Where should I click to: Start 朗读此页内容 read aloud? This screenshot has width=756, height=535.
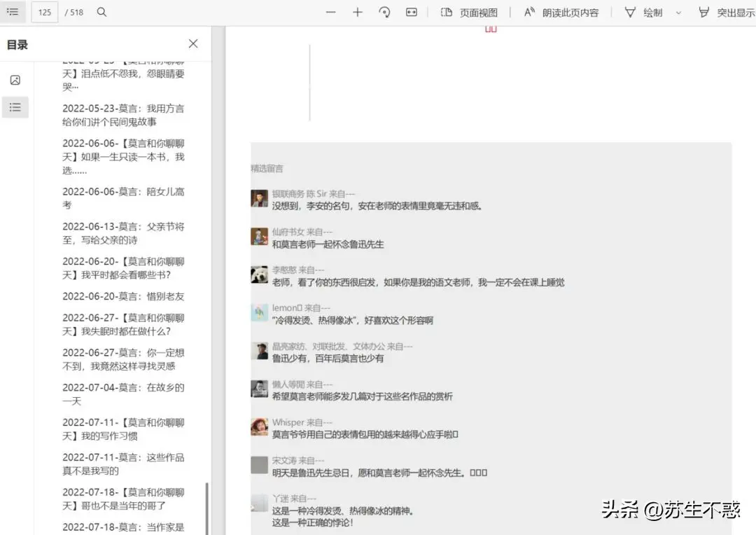click(x=561, y=13)
